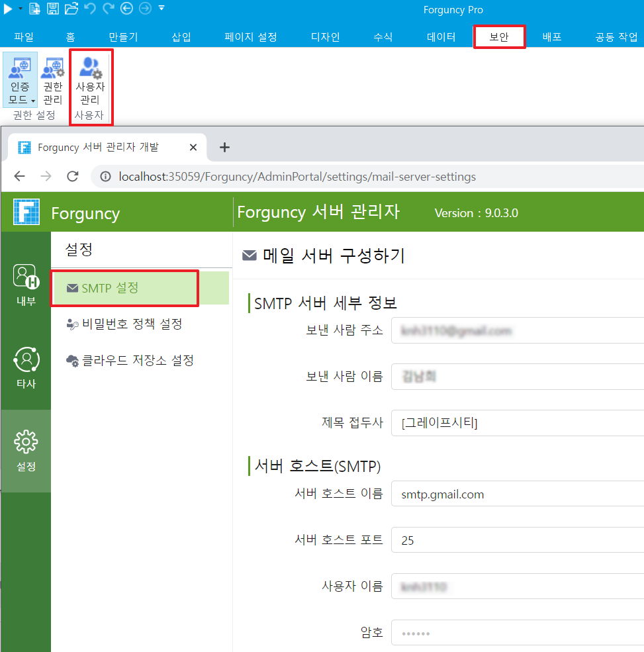This screenshot has height=652, width=644.
Task: Reload the browser page
Action: point(73,176)
